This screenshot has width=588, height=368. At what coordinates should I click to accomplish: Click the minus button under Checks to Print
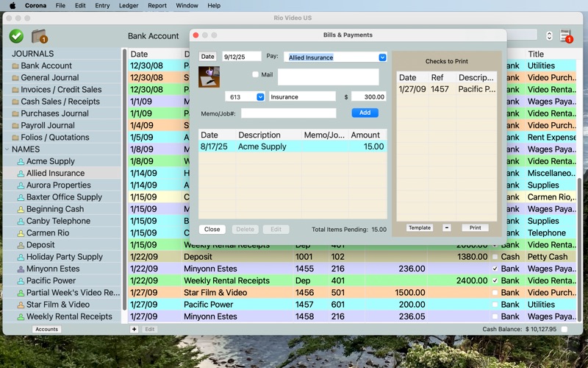click(447, 227)
